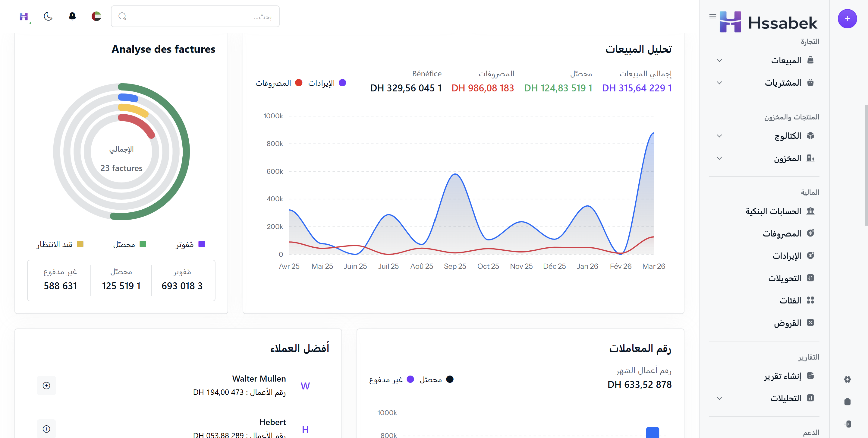The width and height of the screenshot is (868, 438).
Task: Toggle مُفوتر legend in invoice chart
Action: point(190,244)
